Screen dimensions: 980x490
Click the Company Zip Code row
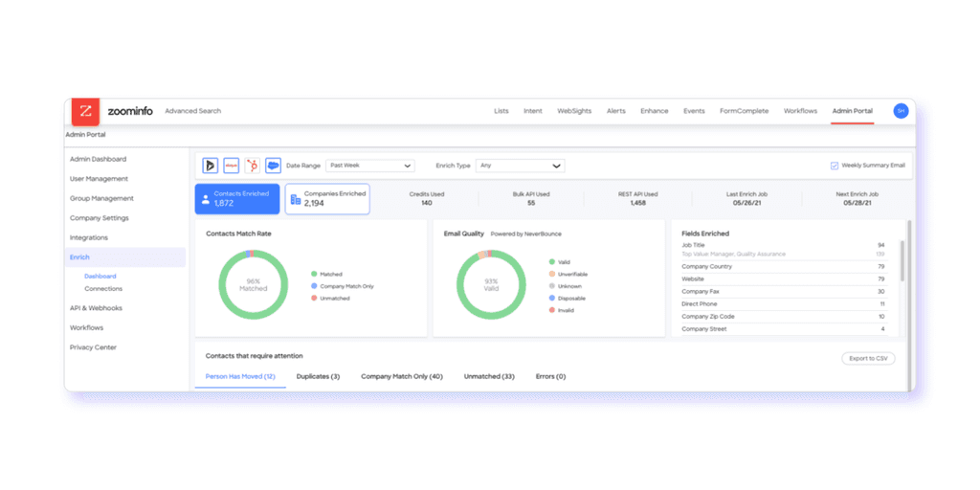tap(783, 317)
